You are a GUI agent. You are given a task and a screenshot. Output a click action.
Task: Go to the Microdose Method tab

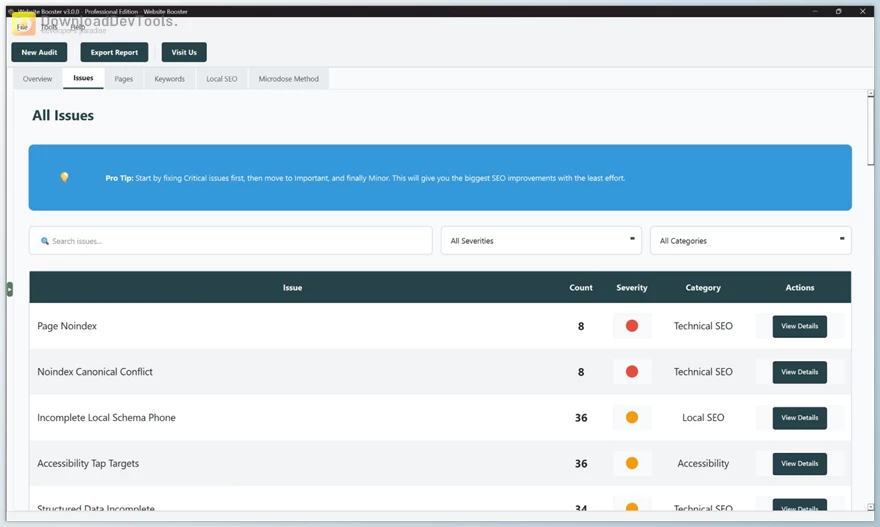(288, 79)
